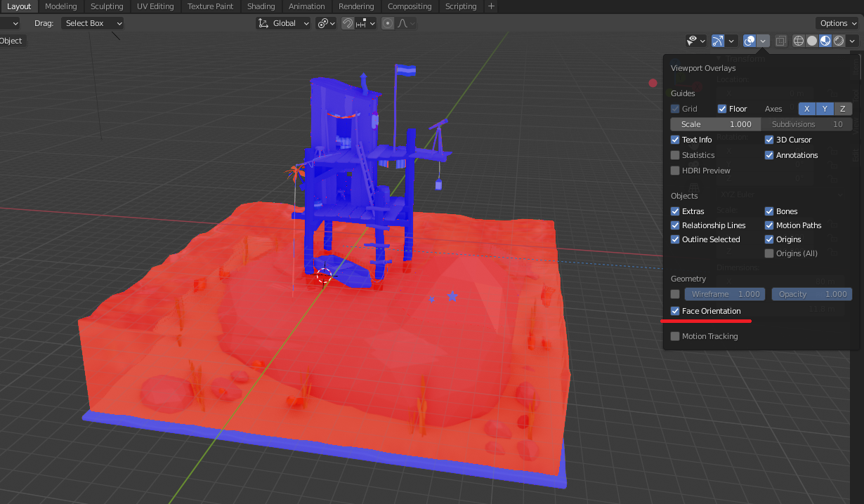Open the Select Box drag mode dropdown
Screen dimensions: 864x504
92,22
